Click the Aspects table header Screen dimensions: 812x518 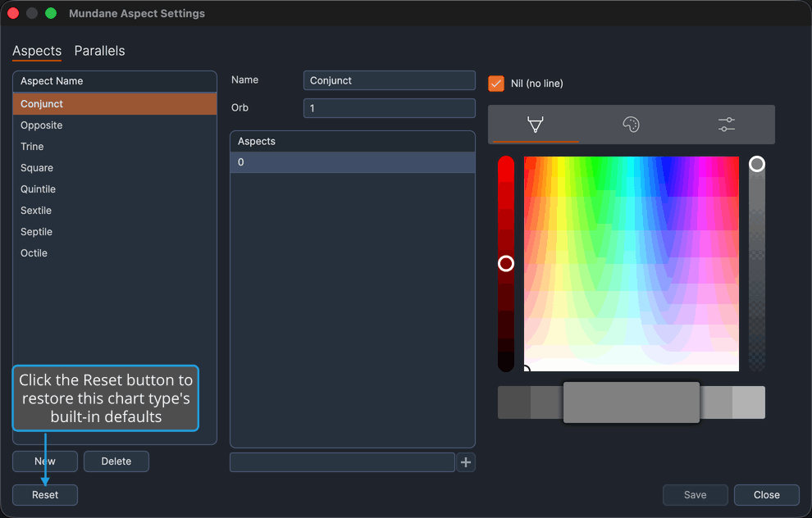tap(352, 141)
